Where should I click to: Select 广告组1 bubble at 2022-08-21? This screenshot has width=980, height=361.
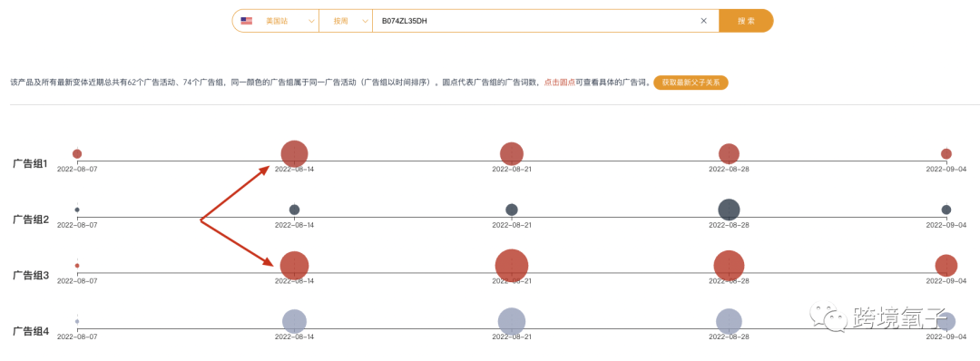tap(512, 153)
